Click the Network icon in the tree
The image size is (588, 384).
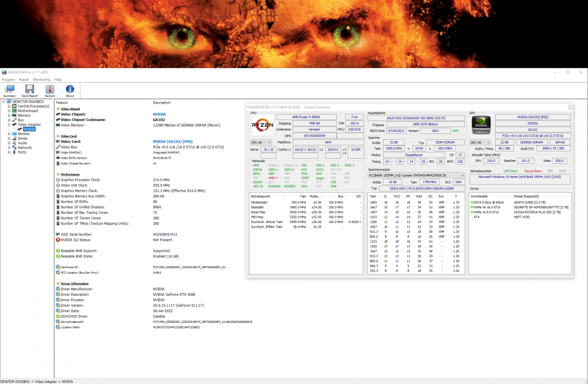click(x=15, y=148)
